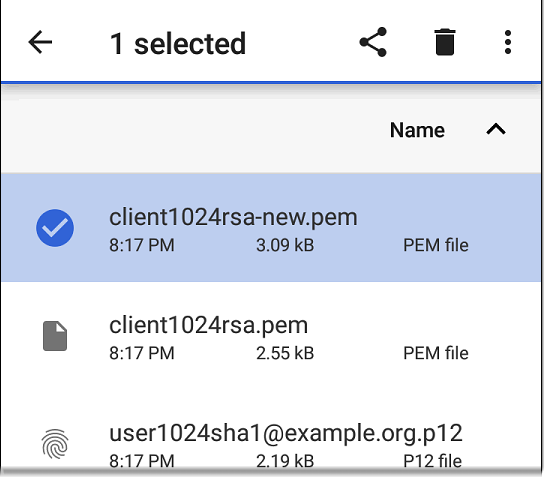547x483 pixels.
Task: Click 'PEM file' type of client1024rsa.pem
Action: [436, 353]
